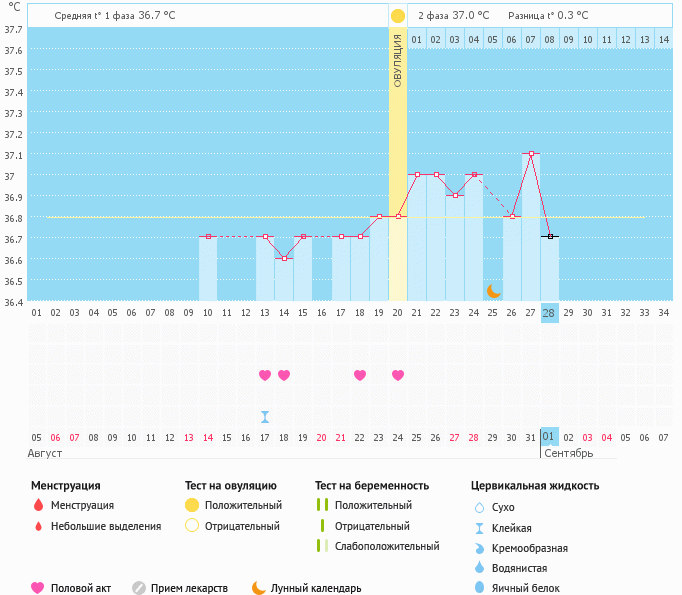Click the Прием лекарств legend icon

click(x=139, y=588)
